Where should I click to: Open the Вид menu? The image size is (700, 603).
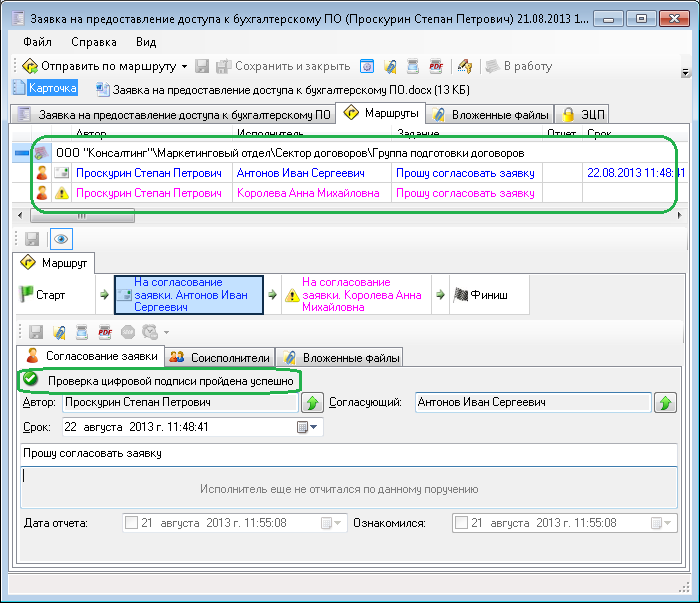click(146, 42)
